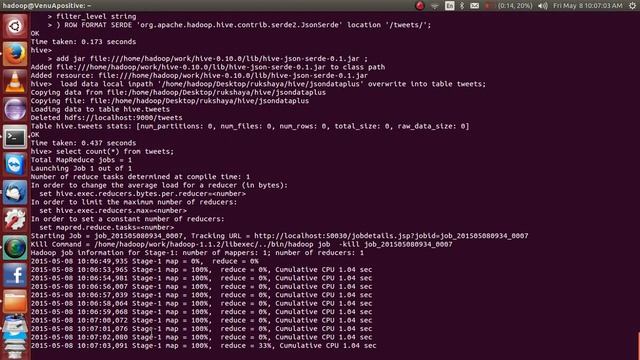
Task: Click the 'Deleted hdfs://localhost:9000/tweets' line
Action: [x=107, y=118]
